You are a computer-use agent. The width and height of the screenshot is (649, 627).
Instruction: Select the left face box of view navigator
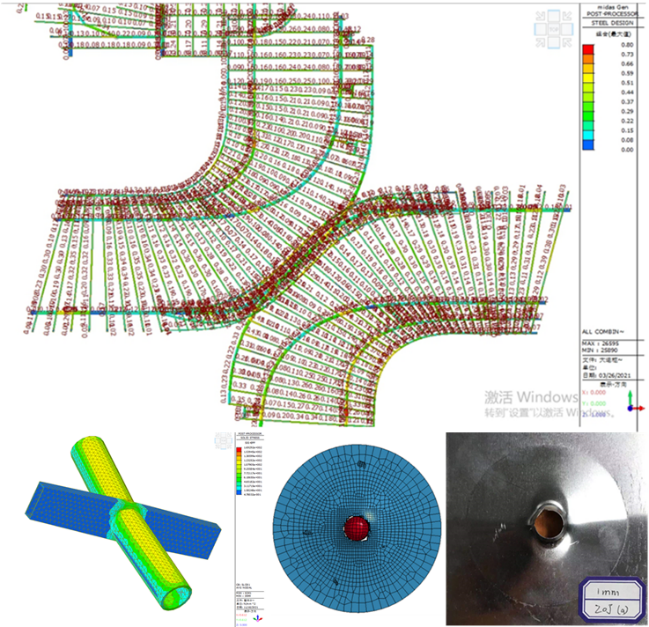(540, 31)
